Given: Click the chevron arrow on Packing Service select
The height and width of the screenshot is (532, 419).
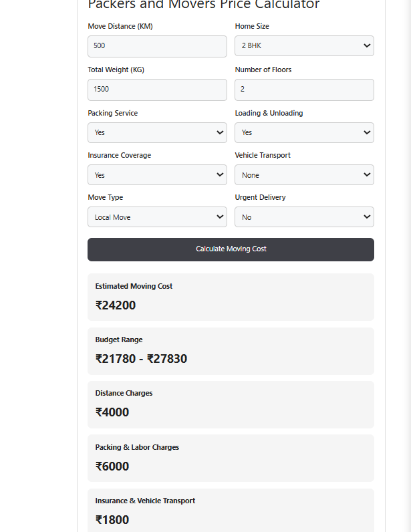Looking at the screenshot, I should coord(220,132).
